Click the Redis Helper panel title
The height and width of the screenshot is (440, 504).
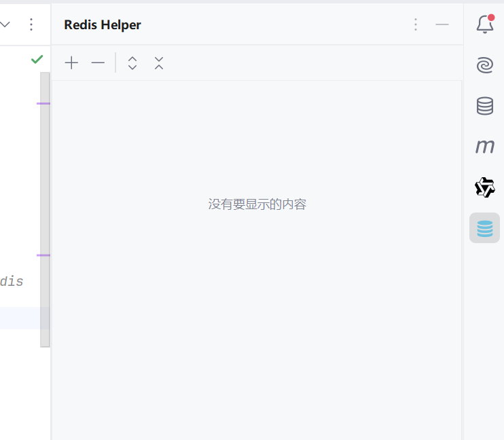103,24
